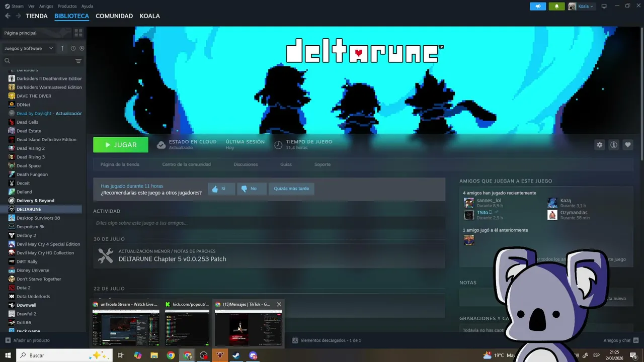Click the recent activity clock filter icon
Image resolution: width=644 pixels, height=362 pixels.
click(x=73, y=48)
